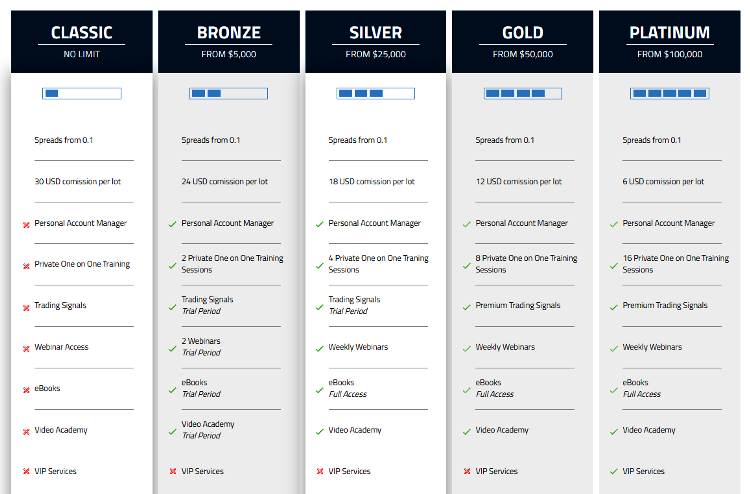Click the red X beside Gold VIP Services
Screen dimensions: 750x494
[x=467, y=472]
